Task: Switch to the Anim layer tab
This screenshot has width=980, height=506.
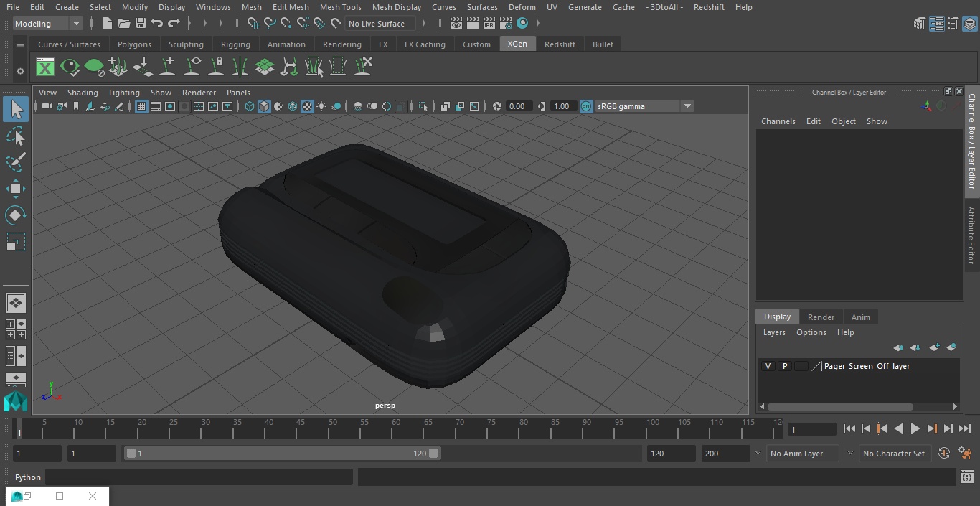Action: pos(860,317)
